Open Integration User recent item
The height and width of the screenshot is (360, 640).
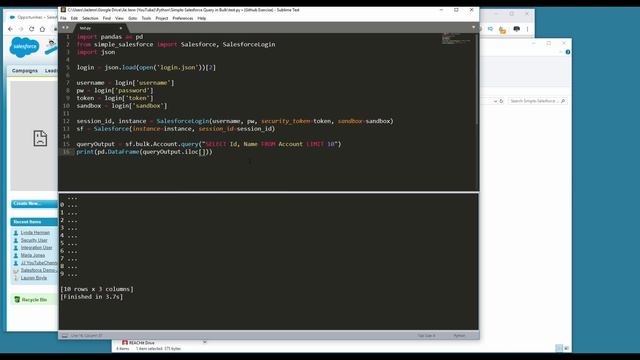[36, 248]
